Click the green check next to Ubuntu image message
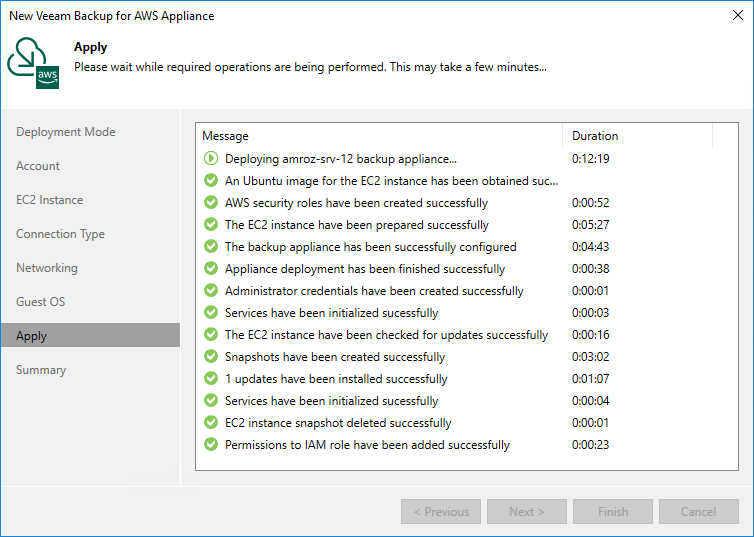The height and width of the screenshot is (537, 754). (x=211, y=180)
